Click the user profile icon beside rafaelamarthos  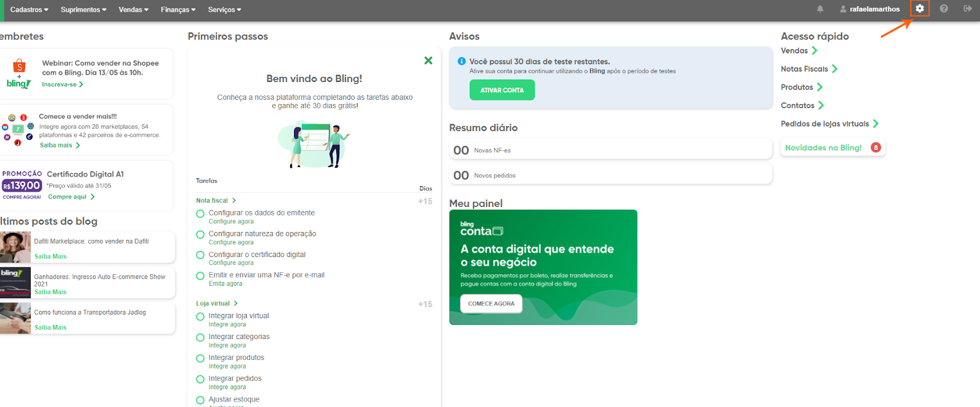[843, 9]
